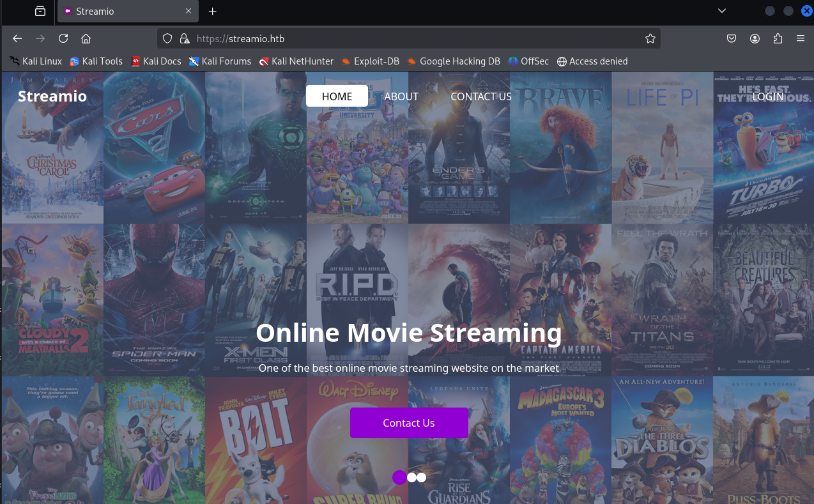Bookmark this page with the star

pos(650,38)
